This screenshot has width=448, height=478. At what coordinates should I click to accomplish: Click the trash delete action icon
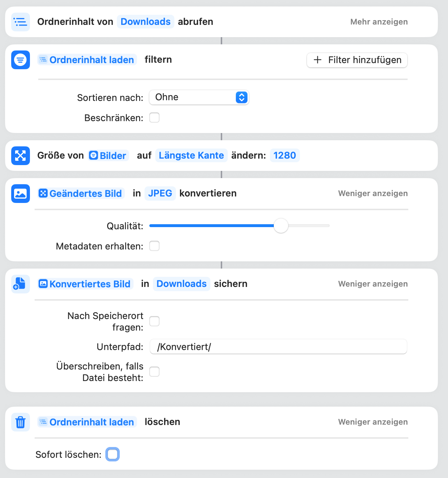[21, 422]
